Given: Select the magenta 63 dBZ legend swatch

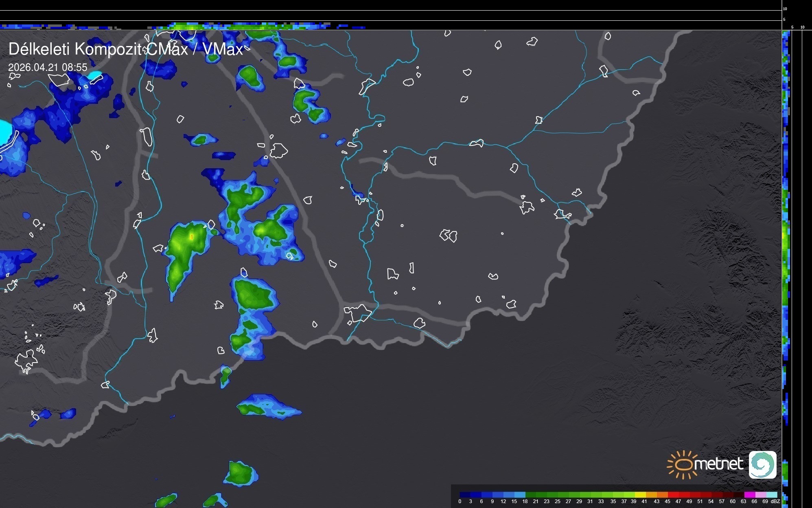Looking at the screenshot, I should 750,495.
